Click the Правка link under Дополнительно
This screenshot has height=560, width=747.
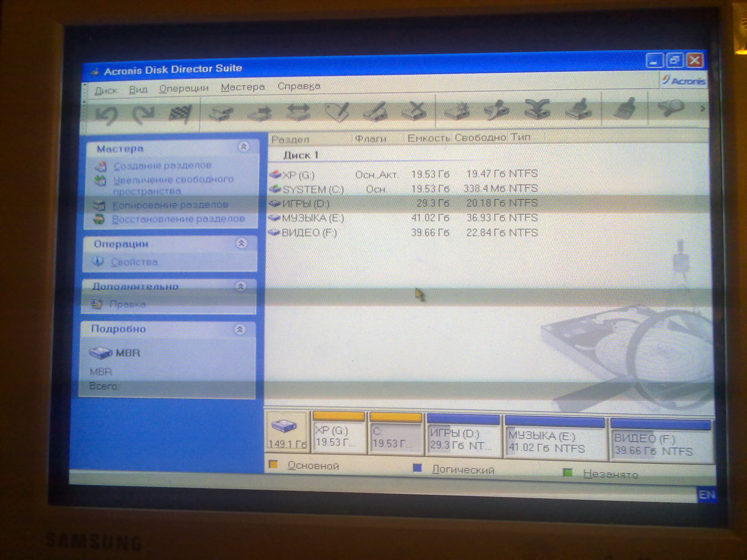128,304
